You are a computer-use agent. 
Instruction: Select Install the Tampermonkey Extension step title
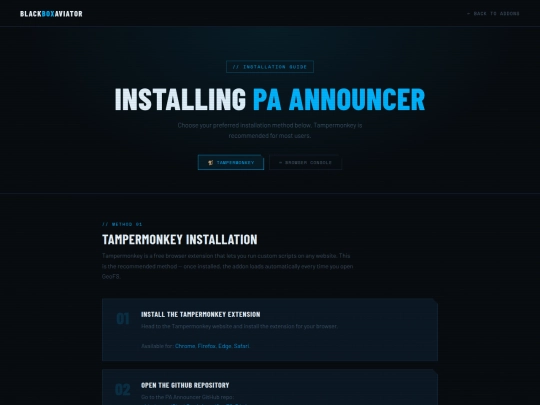(x=200, y=314)
